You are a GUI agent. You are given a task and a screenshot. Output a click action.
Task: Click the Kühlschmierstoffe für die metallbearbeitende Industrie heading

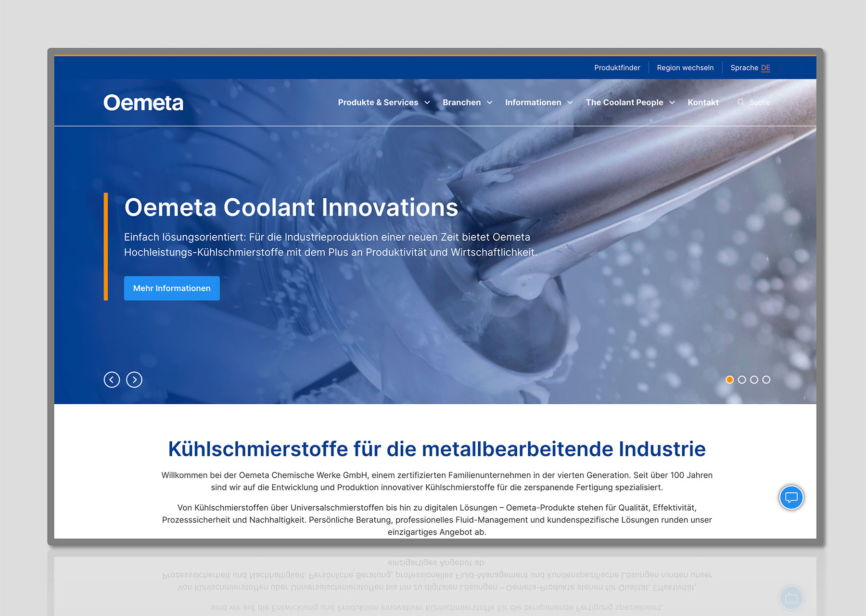436,449
